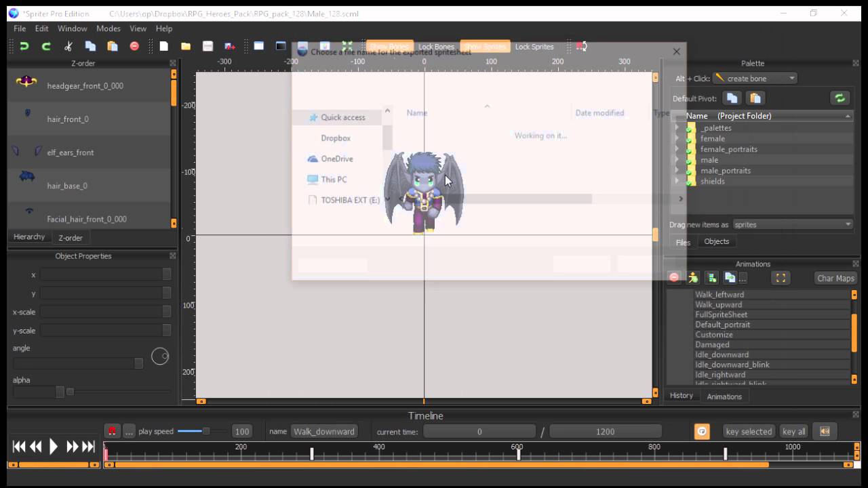Screen dimensions: 868x488
Task: Open the Help menu
Action: click(164, 28)
